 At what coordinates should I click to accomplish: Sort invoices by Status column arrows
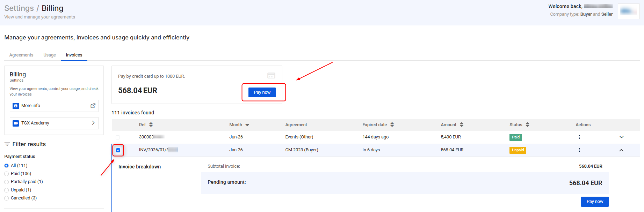click(527, 125)
